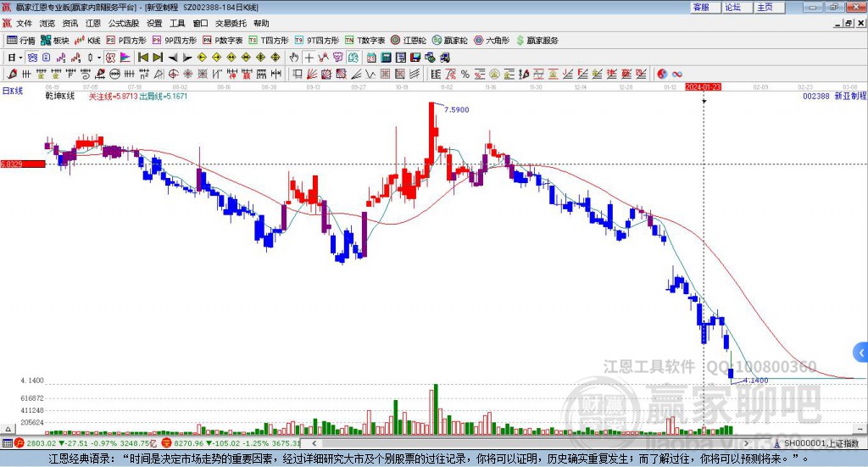Open the 公式选股 menu

click(124, 23)
